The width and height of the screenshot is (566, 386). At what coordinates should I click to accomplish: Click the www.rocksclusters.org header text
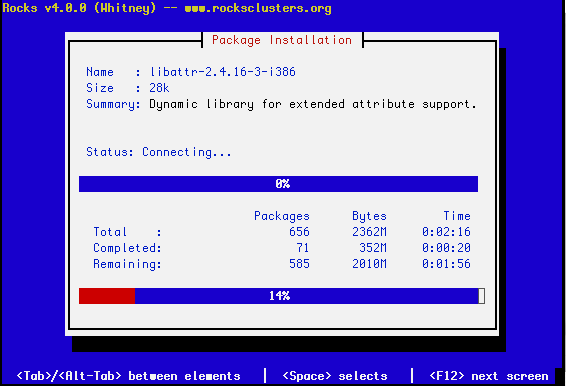click(x=258, y=8)
